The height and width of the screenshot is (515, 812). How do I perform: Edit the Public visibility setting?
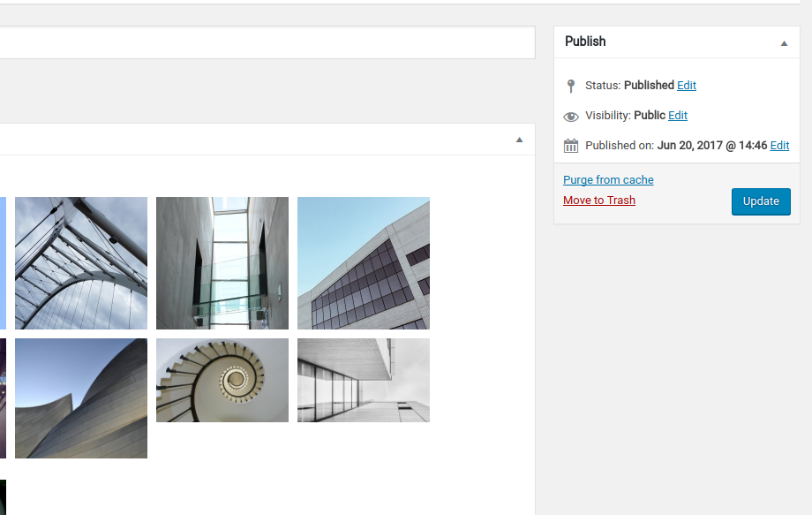pos(678,116)
